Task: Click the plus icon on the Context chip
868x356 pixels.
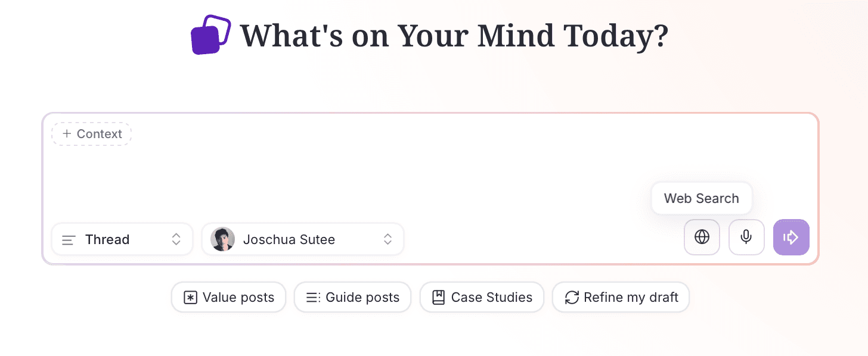Action: pyautogui.click(x=66, y=133)
